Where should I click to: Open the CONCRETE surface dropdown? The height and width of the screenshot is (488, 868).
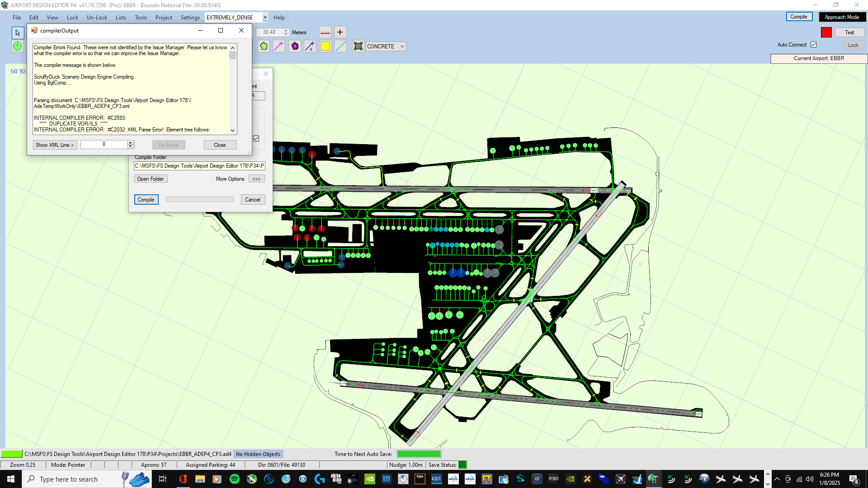coord(402,47)
